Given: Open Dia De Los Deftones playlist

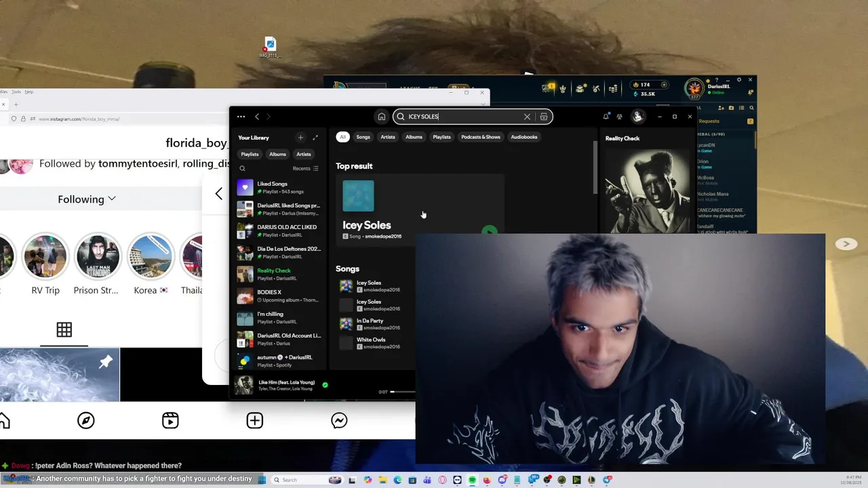Looking at the screenshot, I should [x=278, y=253].
